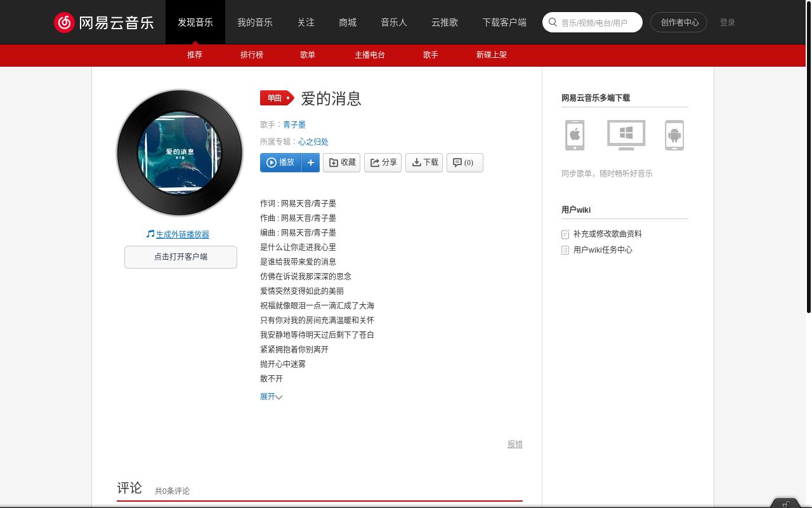Click the list icon beside 用户wiki任务中心

(565, 250)
